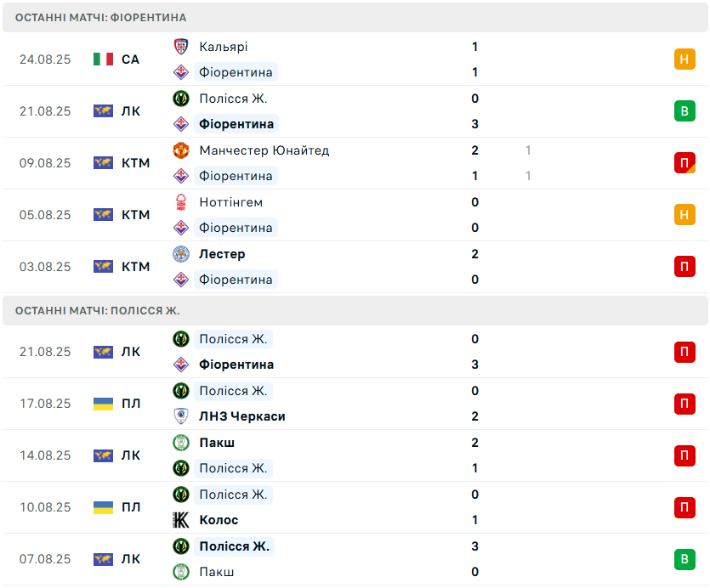
Task: Click the green win badge on 21.08.25 Fiorentina row
Action: [x=684, y=111]
